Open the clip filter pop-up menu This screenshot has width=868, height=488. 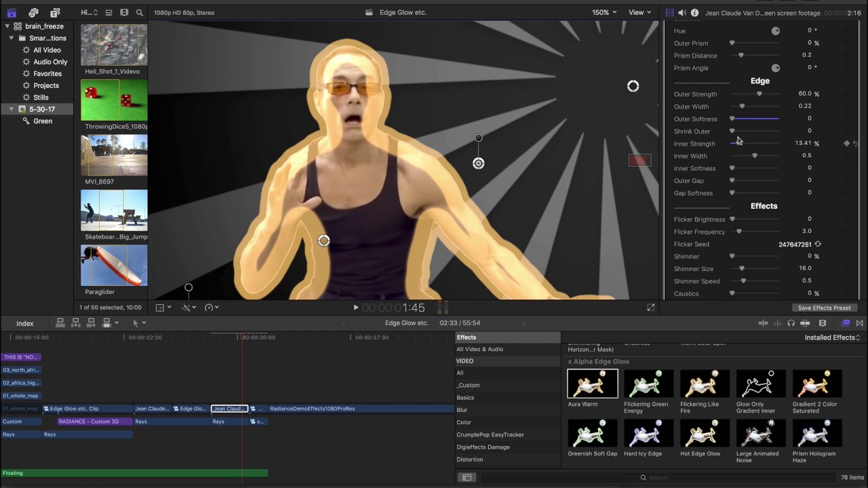coord(90,12)
